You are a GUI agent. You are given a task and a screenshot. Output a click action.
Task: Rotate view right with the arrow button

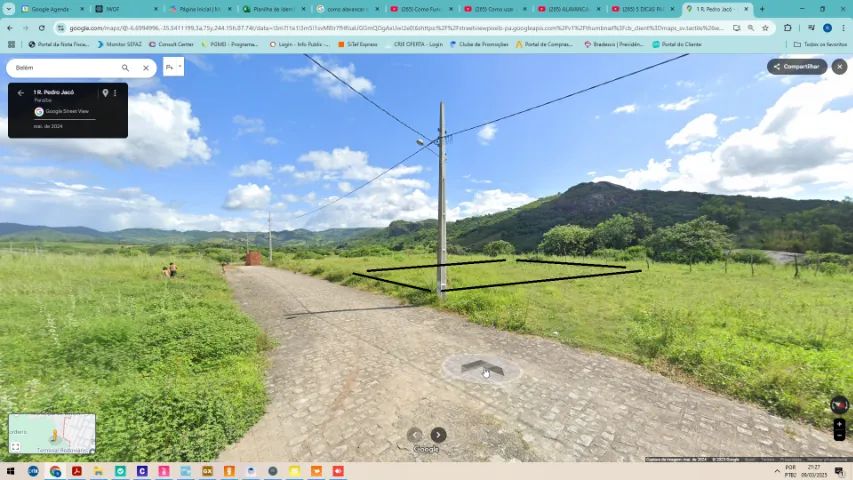pos(438,435)
